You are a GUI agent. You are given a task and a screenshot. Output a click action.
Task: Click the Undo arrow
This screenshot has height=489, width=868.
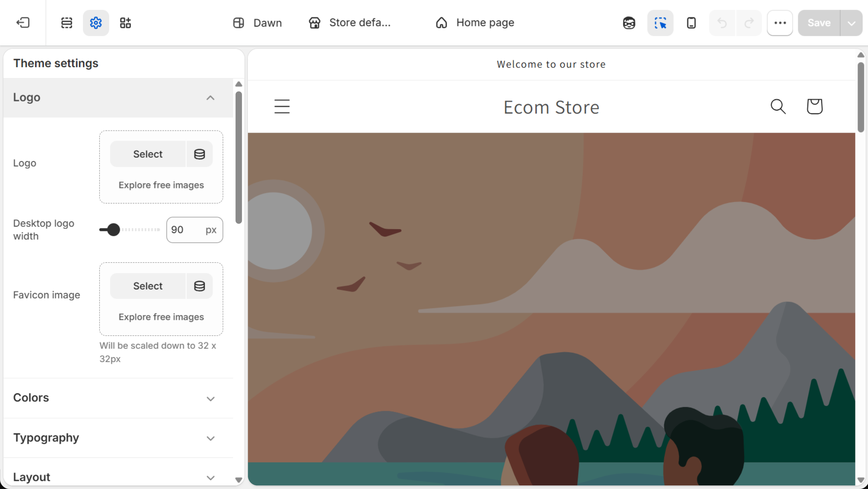[722, 23]
